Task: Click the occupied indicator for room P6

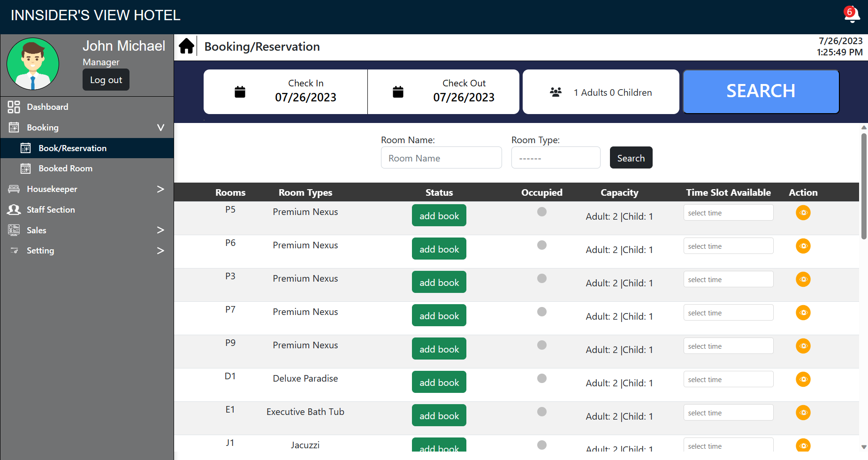Action: click(541, 245)
